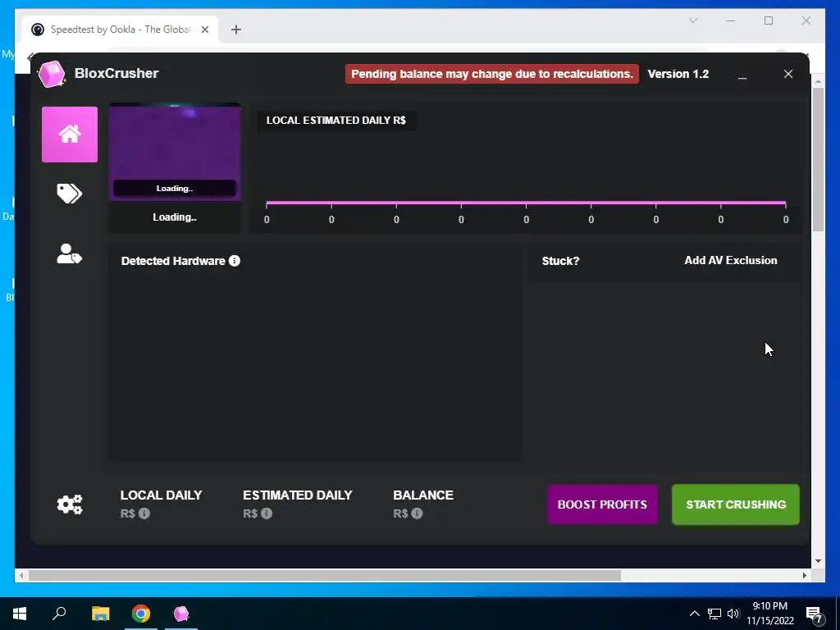840x630 pixels.
Task: Select the Speedtest by Ookla browser tab
Action: coord(120,30)
